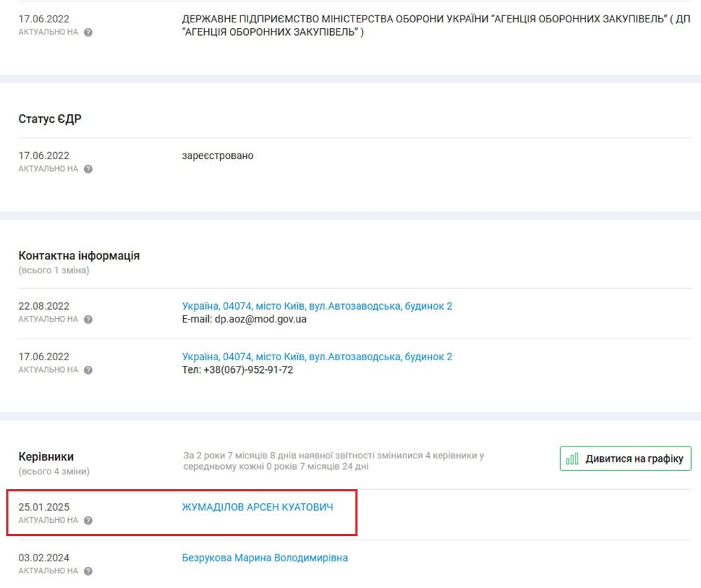Image resolution: width=701 pixels, height=588 pixels.
Task: Click the green bar chart icon
Action: coord(573,459)
